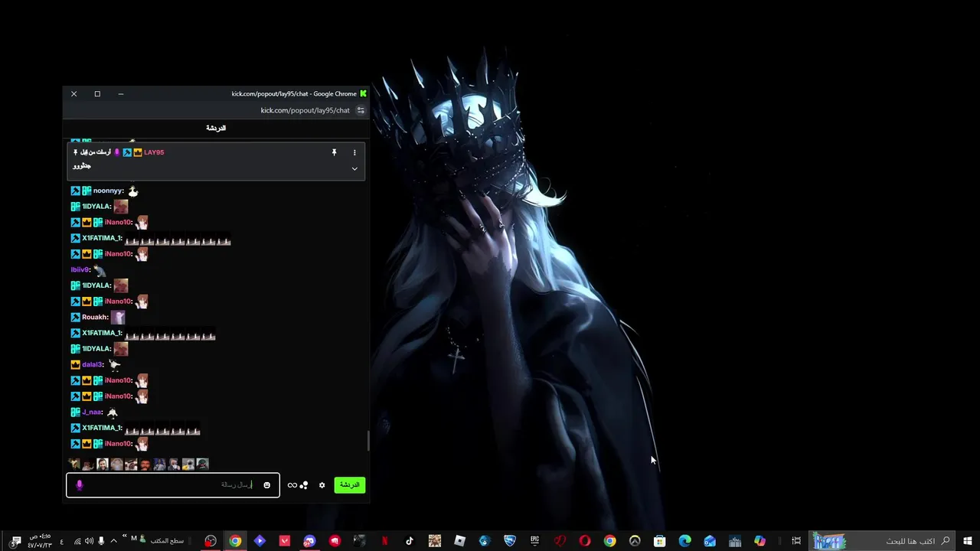Click site info icon in address bar
This screenshot has height=551, width=980.
361,110
